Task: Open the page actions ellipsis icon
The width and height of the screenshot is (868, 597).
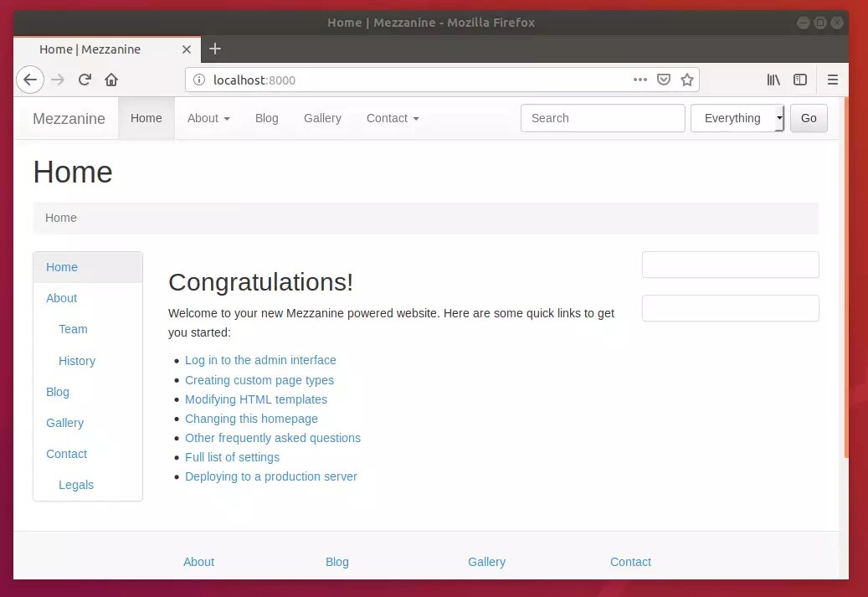Action: 640,80
